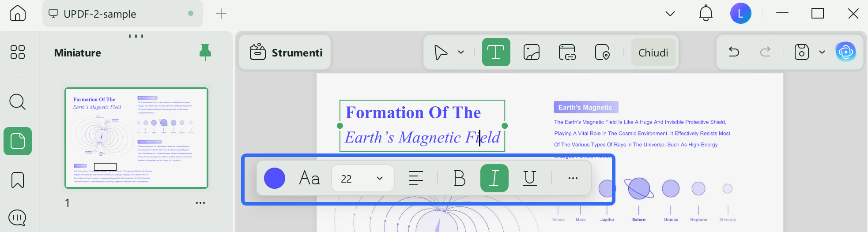Image resolution: width=868 pixels, height=232 pixels.
Task: Open the font family Aa option
Action: click(x=309, y=178)
